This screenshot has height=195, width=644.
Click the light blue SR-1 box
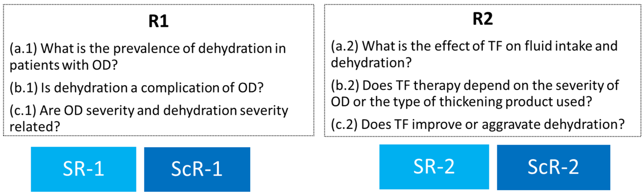tap(83, 169)
